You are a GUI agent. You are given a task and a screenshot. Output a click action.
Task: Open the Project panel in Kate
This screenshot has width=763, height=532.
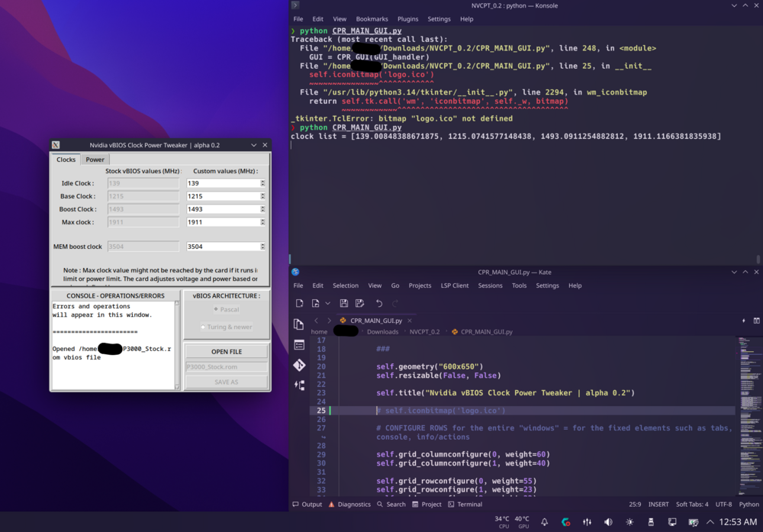pyautogui.click(x=427, y=505)
